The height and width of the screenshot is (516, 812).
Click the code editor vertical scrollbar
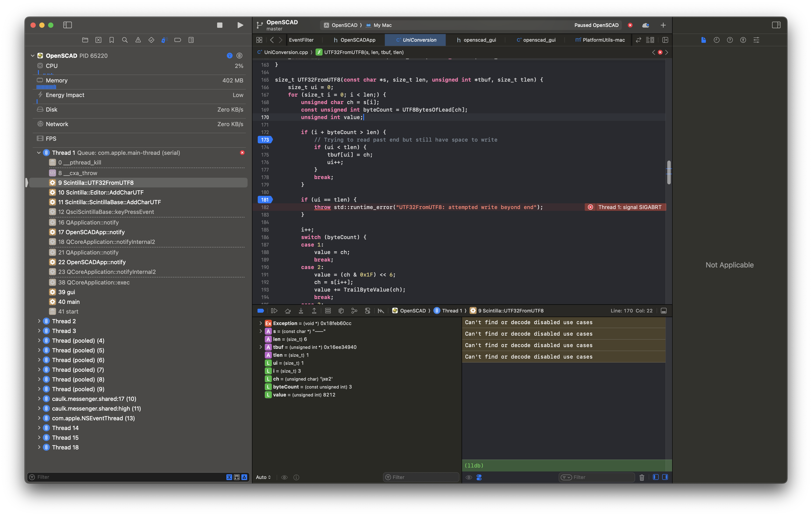pos(669,173)
